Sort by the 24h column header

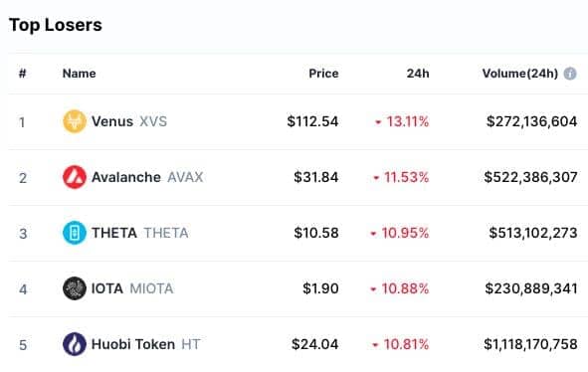[418, 74]
